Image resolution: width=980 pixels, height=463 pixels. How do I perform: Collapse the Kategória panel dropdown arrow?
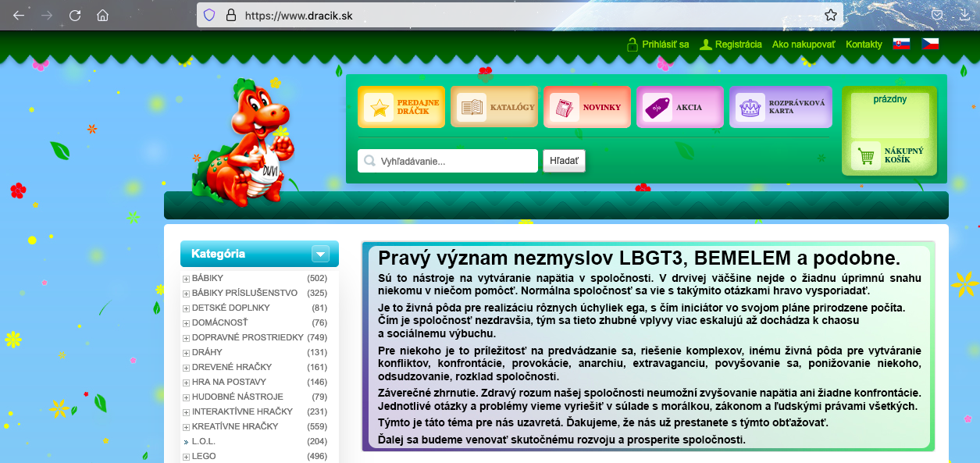[320, 254]
